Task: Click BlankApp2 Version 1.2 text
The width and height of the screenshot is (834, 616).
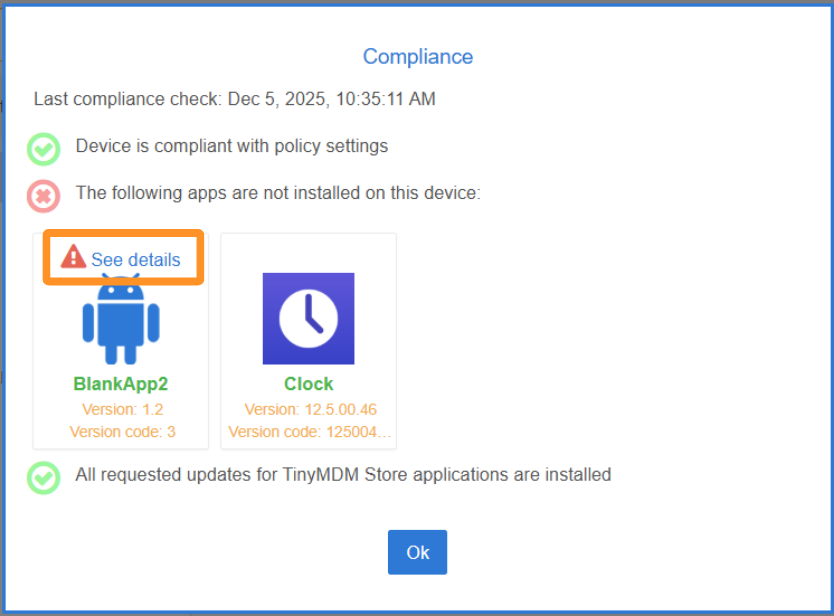Action: tap(122, 410)
